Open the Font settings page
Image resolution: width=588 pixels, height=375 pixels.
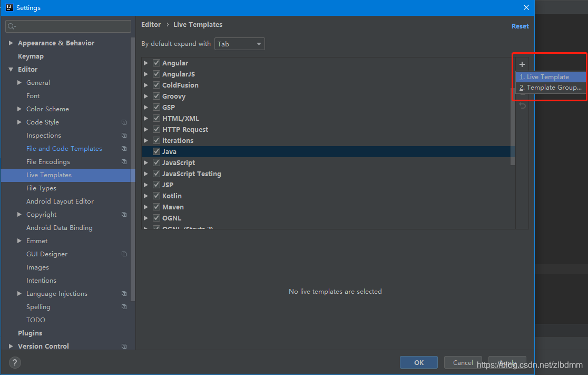click(x=33, y=95)
